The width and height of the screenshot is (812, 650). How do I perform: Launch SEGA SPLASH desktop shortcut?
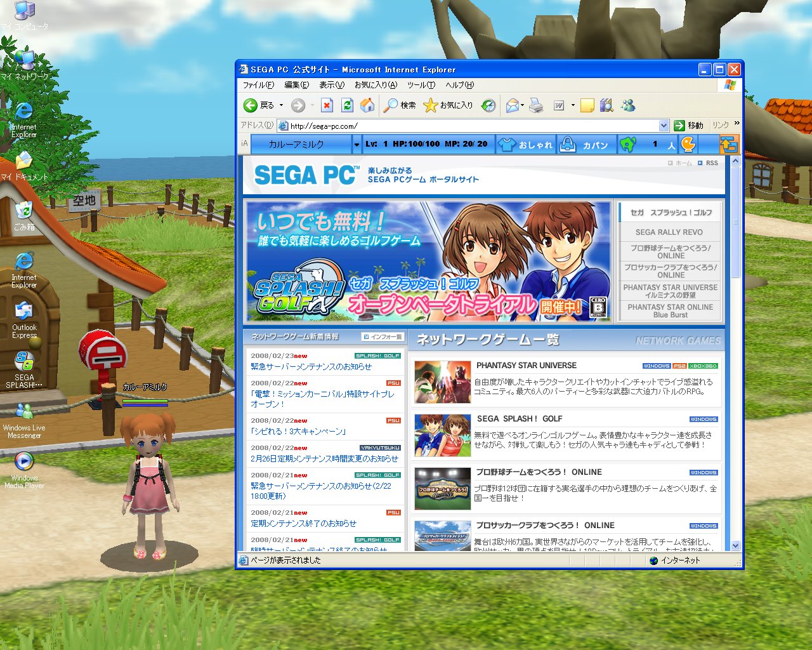24,369
